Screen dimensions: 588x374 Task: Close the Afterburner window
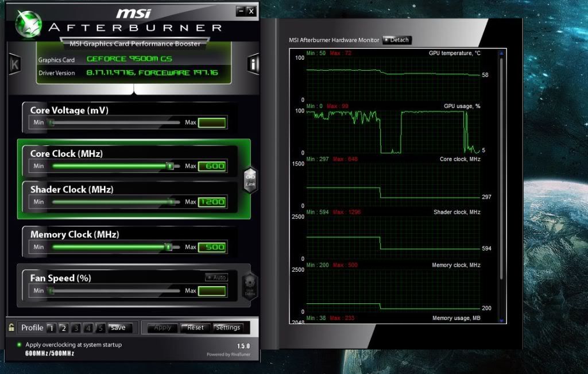tap(252, 11)
